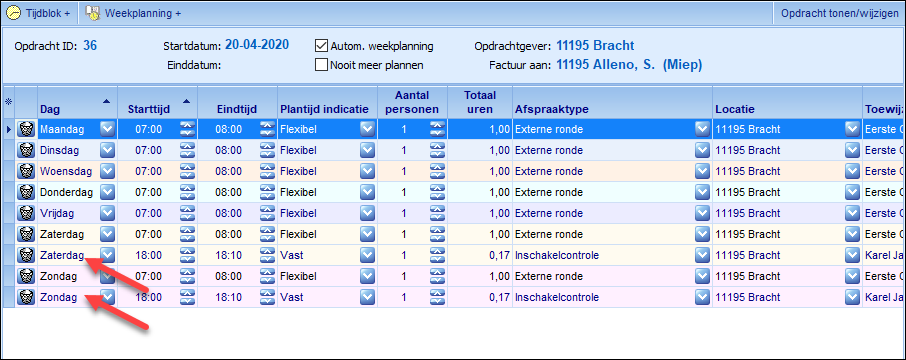Adjust Aantal personen stepper in Zondag 07:00 row
This screenshot has width=906, height=360.
pos(437,276)
